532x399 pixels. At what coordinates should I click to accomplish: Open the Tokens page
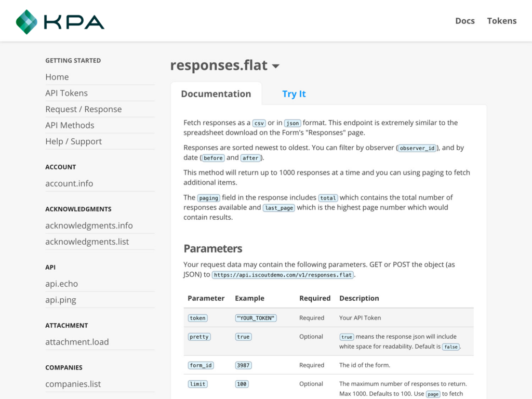[501, 21]
